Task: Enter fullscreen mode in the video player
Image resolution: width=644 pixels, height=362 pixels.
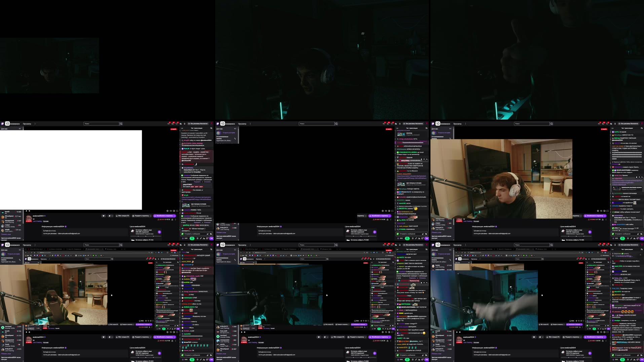Action: 177,211
